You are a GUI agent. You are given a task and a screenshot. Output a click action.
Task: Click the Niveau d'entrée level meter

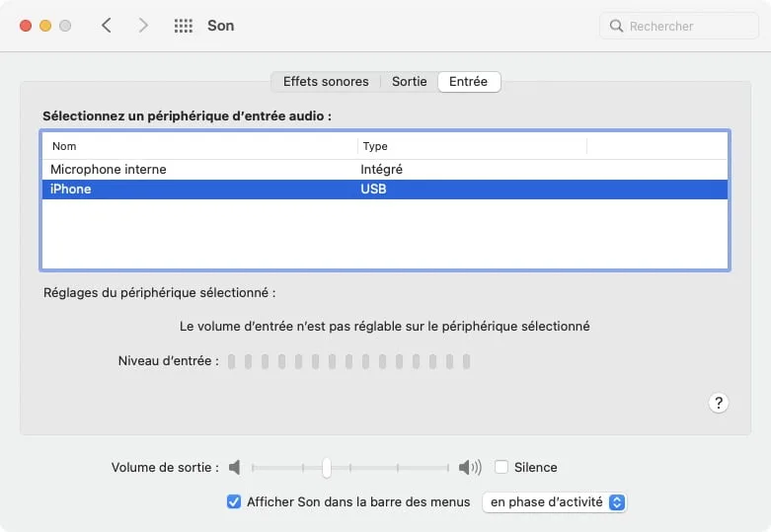[348, 361]
